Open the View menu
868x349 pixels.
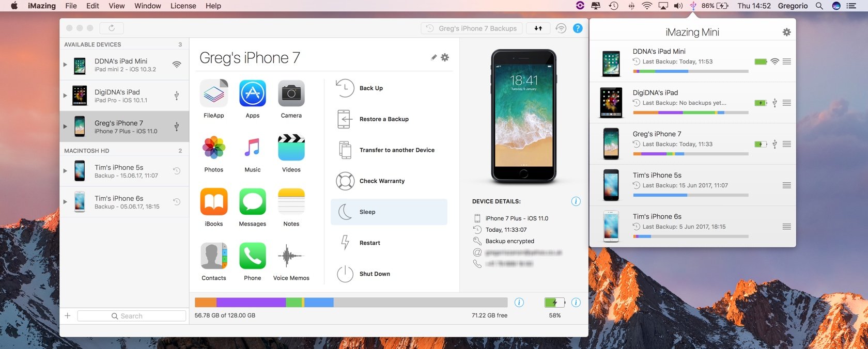point(116,6)
